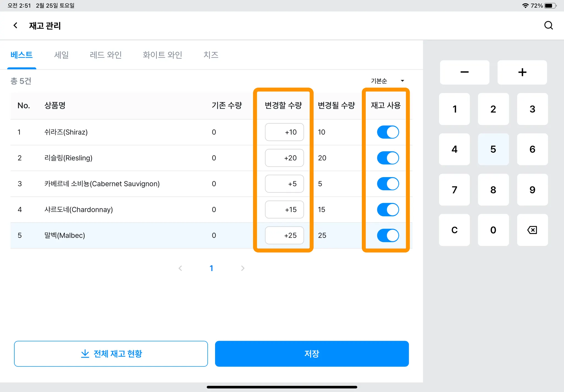The width and height of the screenshot is (564, 392).
Task: Turn off stock use for 말벡(Malbec)
Action: tap(388, 236)
